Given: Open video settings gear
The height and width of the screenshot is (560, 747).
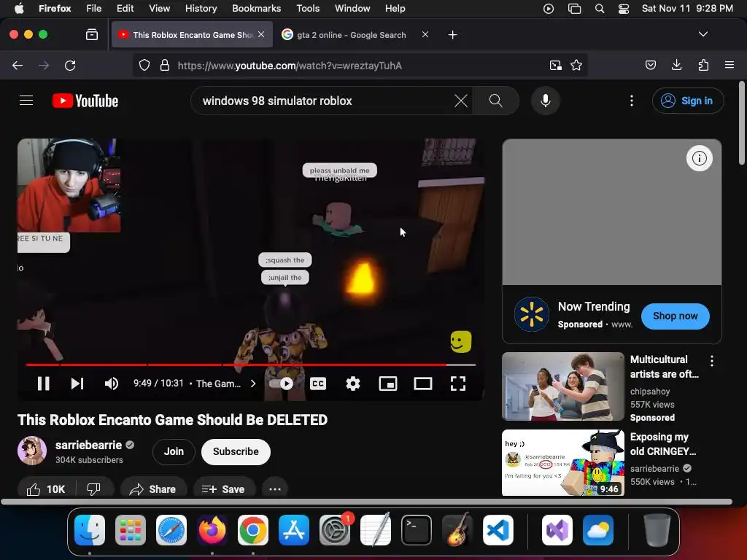Looking at the screenshot, I should coord(353,384).
